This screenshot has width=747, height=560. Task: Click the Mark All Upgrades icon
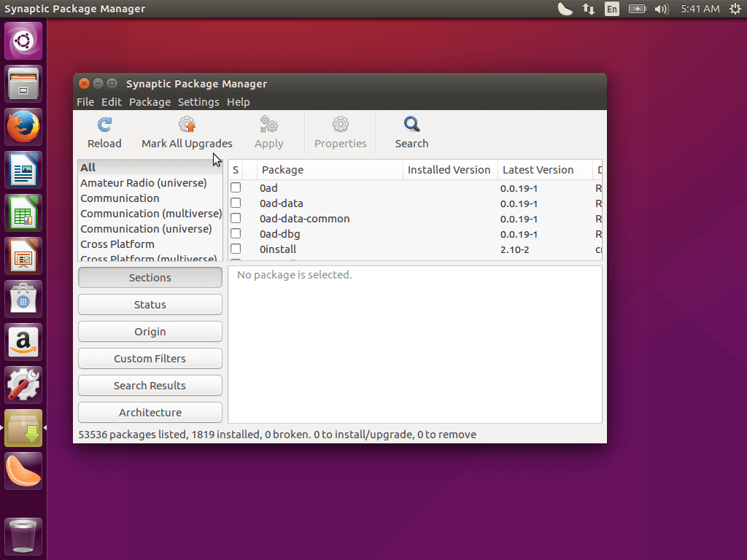click(x=187, y=131)
